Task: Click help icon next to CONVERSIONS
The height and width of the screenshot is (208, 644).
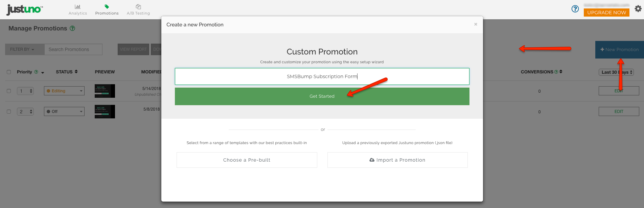Action: (556, 72)
